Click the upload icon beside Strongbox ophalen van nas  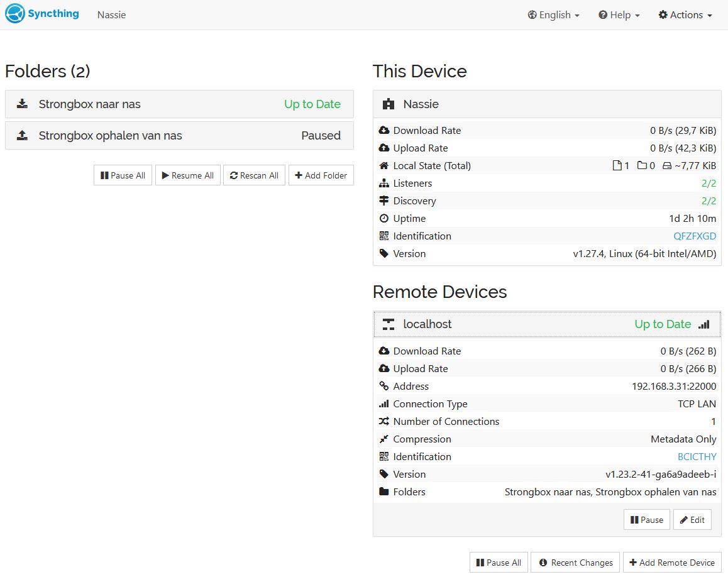pos(22,135)
